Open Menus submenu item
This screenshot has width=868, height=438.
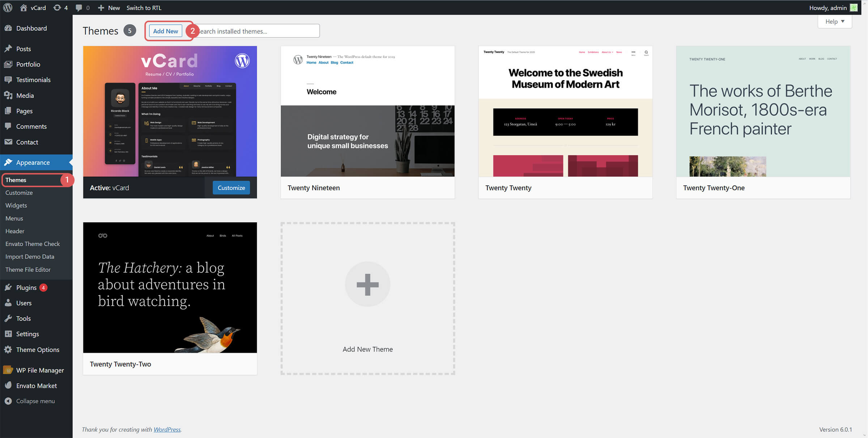click(x=14, y=218)
